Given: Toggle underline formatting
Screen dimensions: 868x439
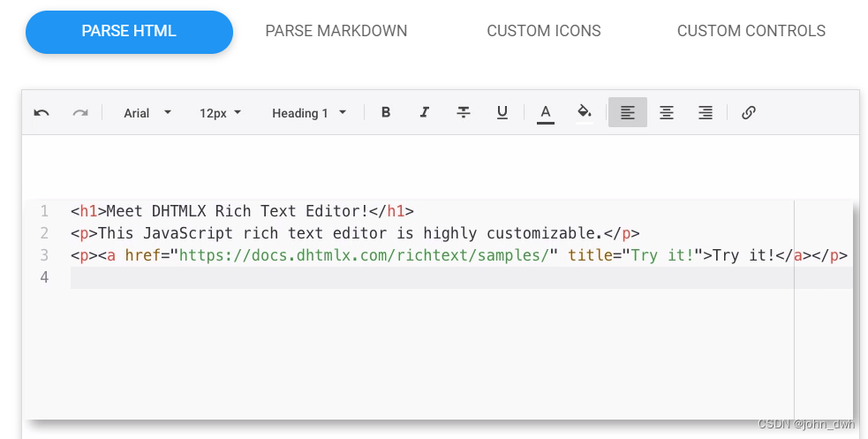Looking at the screenshot, I should 502,112.
